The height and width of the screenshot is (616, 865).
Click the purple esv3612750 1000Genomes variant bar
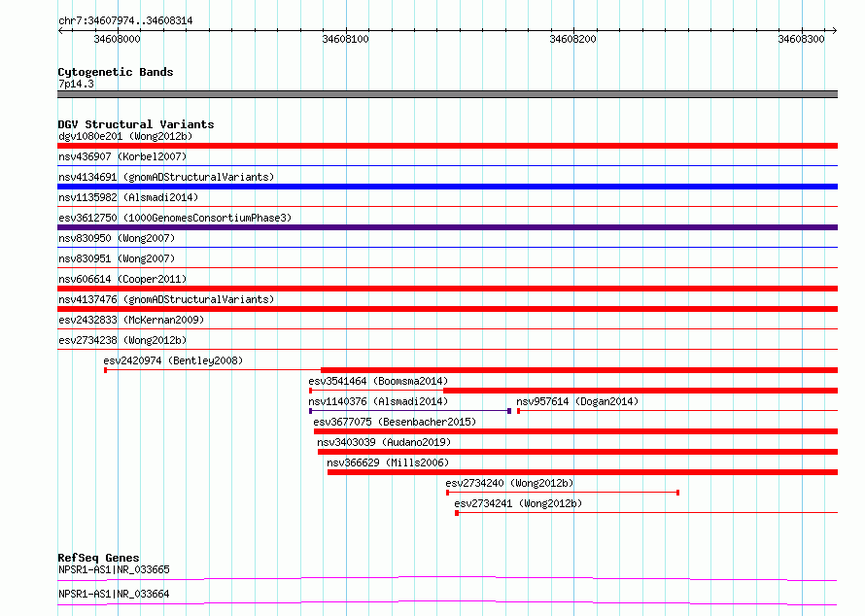(447, 227)
